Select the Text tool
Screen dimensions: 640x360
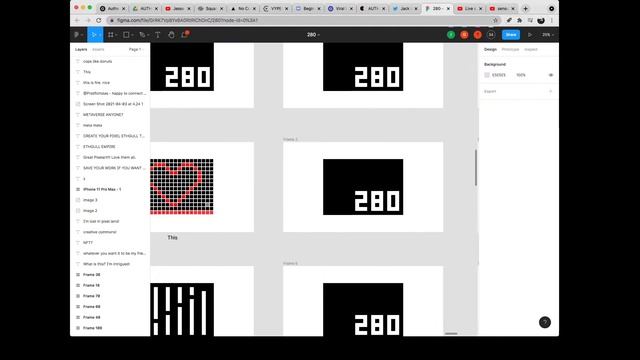(158, 35)
